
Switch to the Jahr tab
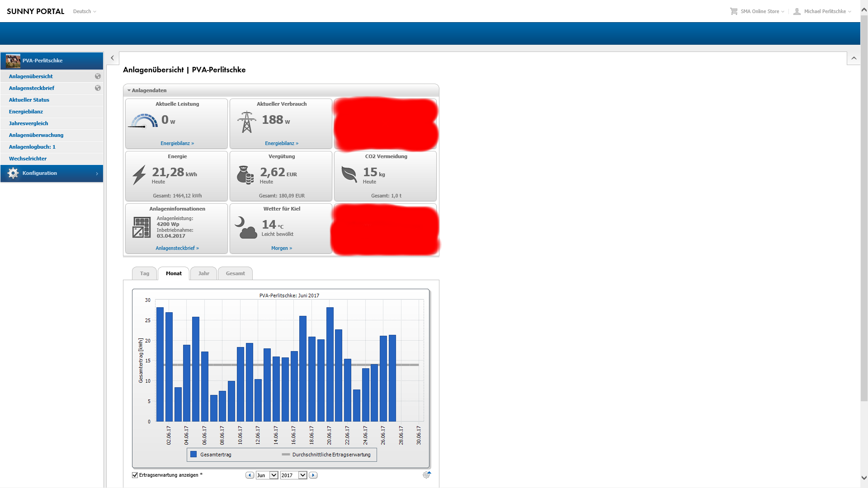(203, 273)
